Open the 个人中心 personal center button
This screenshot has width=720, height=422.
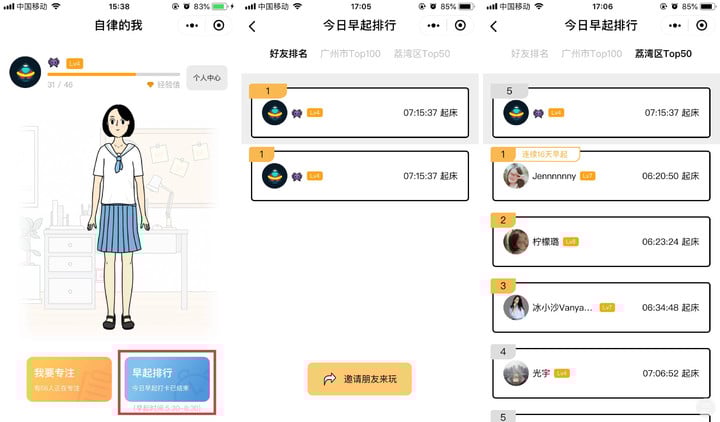tap(207, 78)
